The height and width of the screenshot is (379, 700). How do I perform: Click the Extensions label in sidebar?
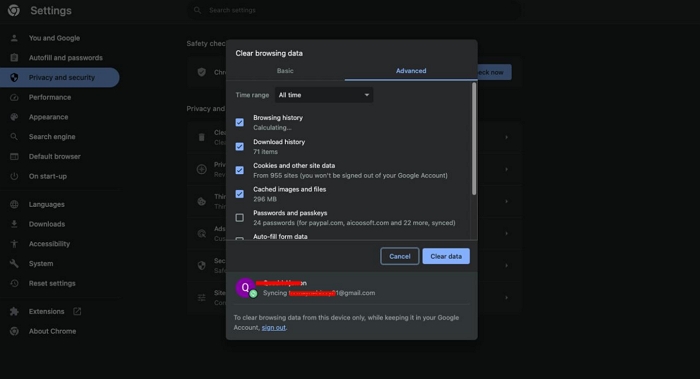[x=46, y=311]
